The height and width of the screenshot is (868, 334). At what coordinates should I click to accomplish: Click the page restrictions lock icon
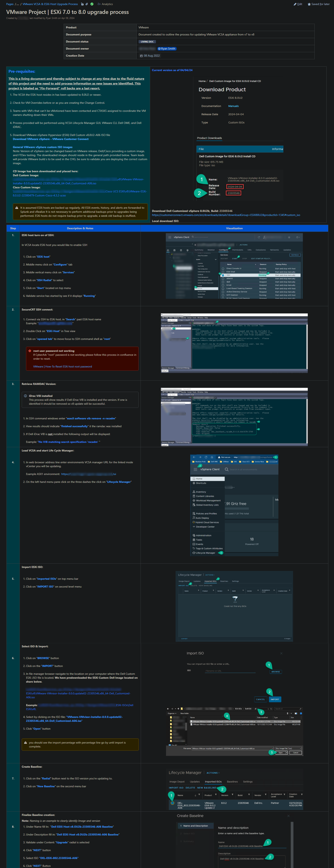click(x=82, y=4)
